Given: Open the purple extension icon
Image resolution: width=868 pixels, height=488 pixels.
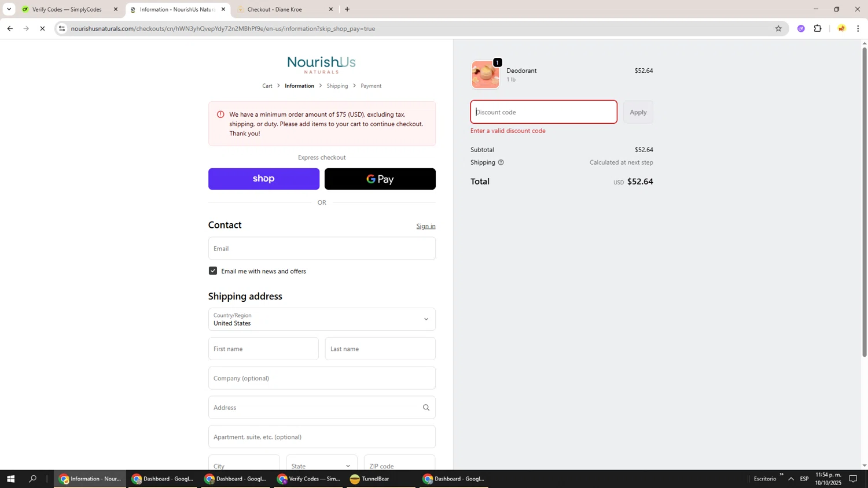Looking at the screenshot, I should coord(801,28).
